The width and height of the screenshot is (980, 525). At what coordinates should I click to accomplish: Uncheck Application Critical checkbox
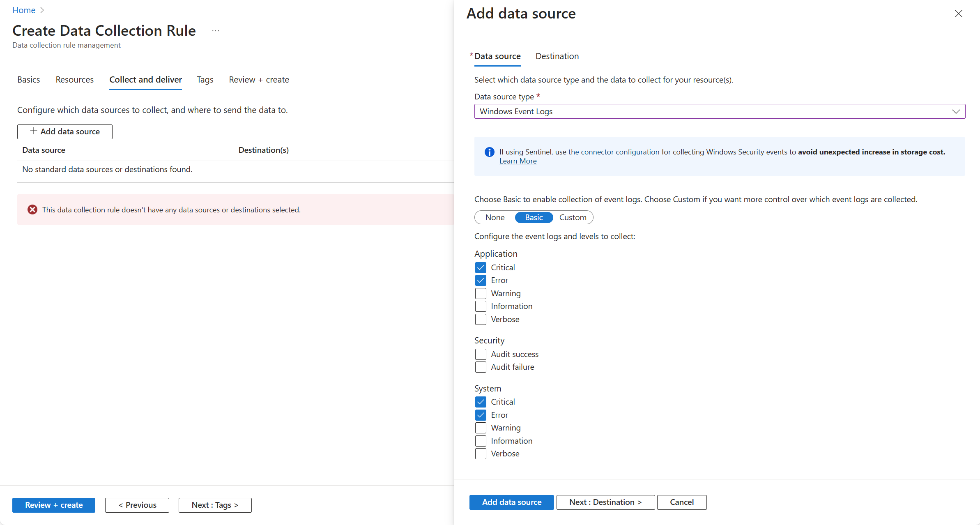tap(481, 267)
